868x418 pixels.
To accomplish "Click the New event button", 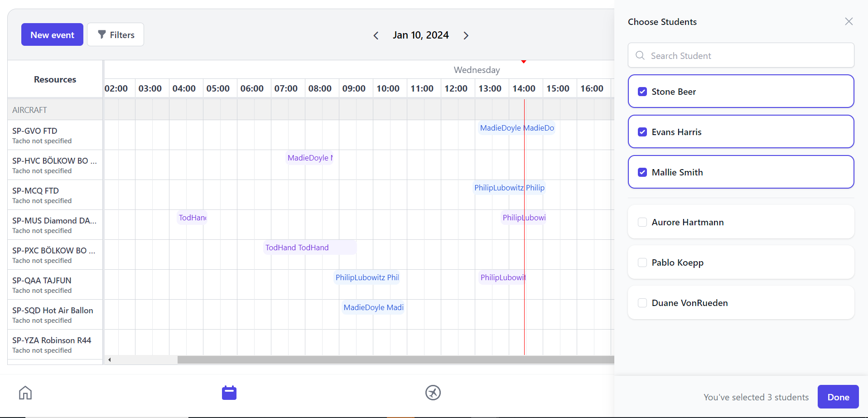I will click(52, 34).
